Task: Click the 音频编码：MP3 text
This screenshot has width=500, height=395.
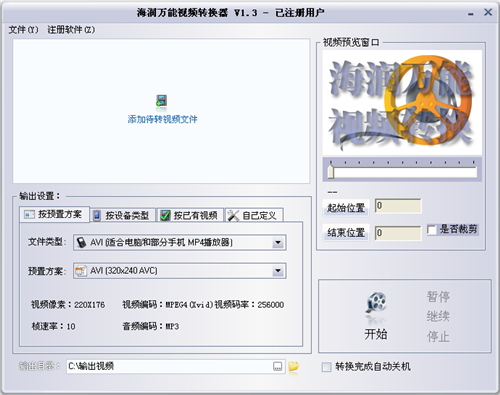Action: click(x=151, y=326)
